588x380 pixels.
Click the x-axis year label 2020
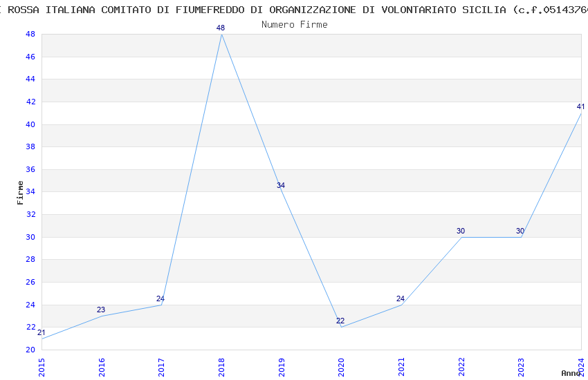(x=341, y=368)
